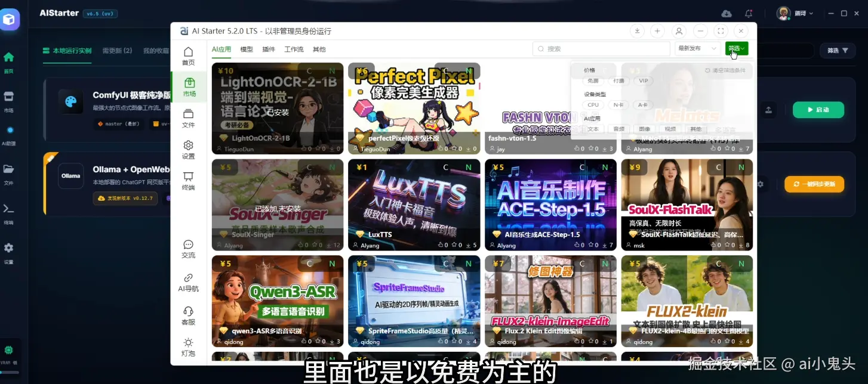Screen dimensions: 868x384
Task: Open 文件 in the AI Starter sidebar
Action: (x=188, y=119)
